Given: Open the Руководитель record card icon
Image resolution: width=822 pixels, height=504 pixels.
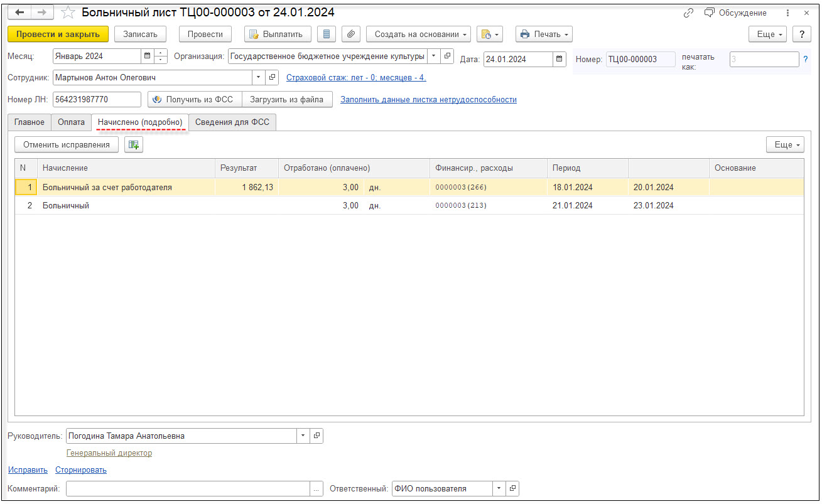Looking at the screenshot, I should [x=316, y=436].
